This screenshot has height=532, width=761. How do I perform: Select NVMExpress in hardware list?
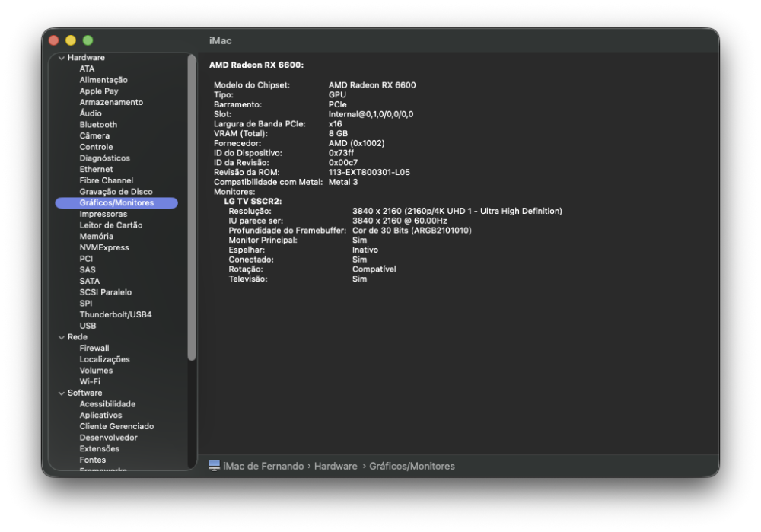[104, 247]
